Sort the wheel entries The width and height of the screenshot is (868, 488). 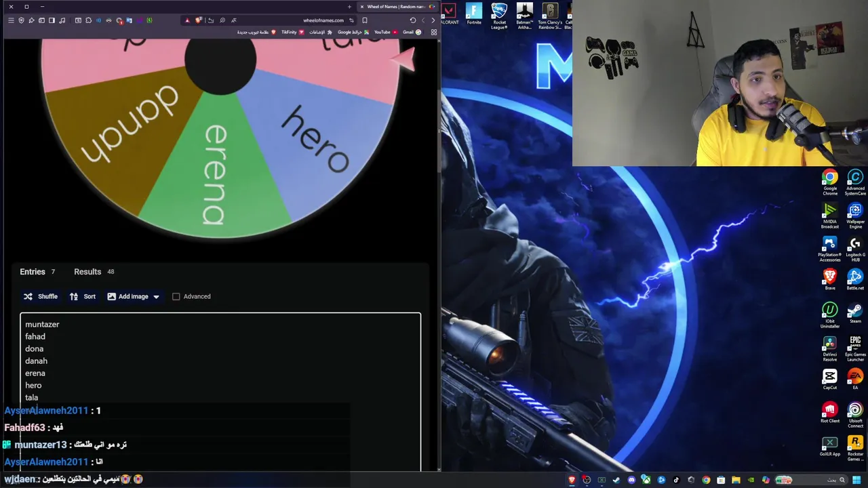83,296
